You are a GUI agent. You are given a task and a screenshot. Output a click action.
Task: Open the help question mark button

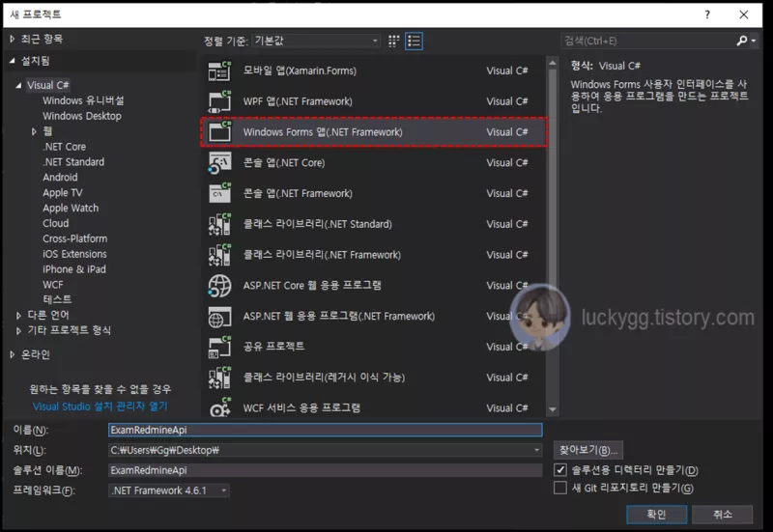707,14
